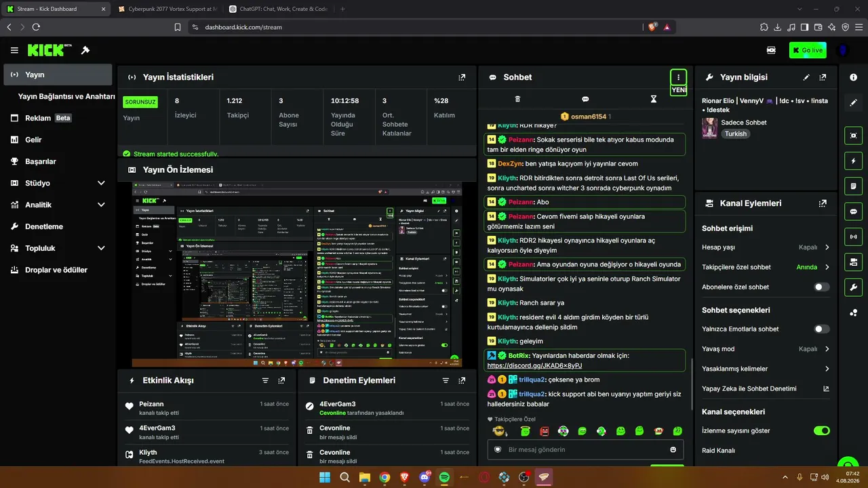This screenshot has width=868, height=488.
Task: Toggle Abonelere özel sohbet switch
Action: coord(822,287)
